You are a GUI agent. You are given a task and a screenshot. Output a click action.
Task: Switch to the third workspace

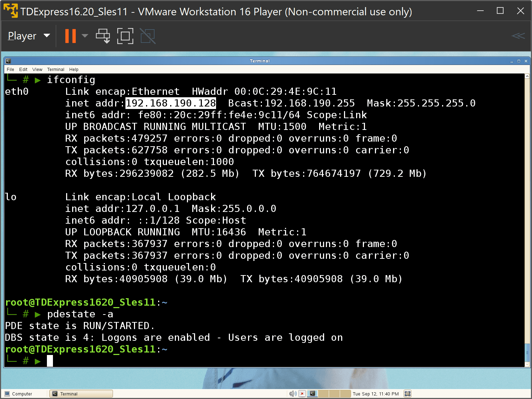(334, 394)
